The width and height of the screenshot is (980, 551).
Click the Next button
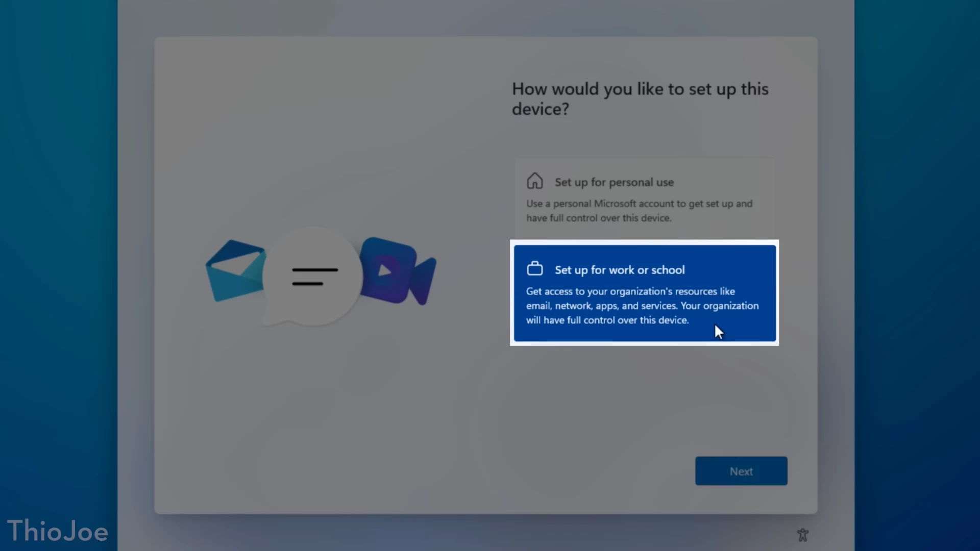741,470
